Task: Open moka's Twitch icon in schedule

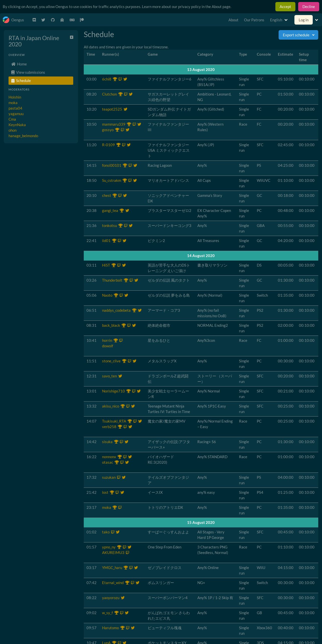Action: point(120,507)
